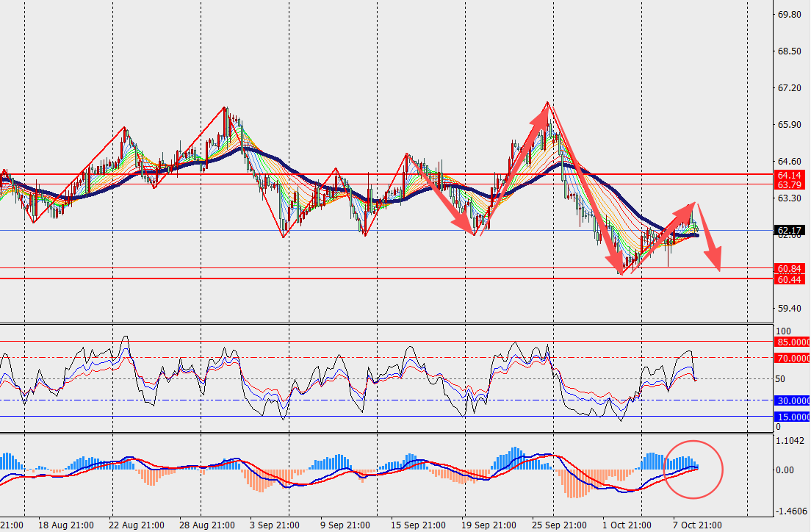Click the 30.0000 blue indicator level label
The width and height of the screenshot is (811, 532).
tap(792, 400)
